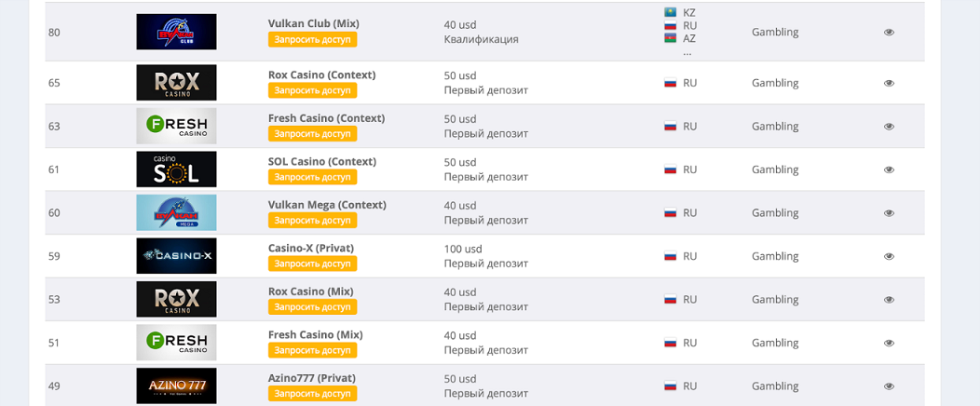Screen dimensions: 980x406
Task: Click the eye icon for Vulkan Club (Mix)
Action: [889, 33]
